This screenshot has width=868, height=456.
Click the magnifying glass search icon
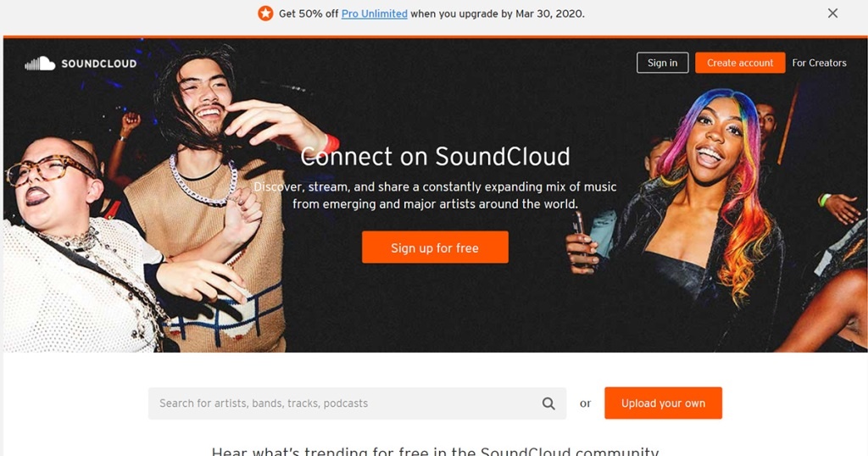click(548, 403)
